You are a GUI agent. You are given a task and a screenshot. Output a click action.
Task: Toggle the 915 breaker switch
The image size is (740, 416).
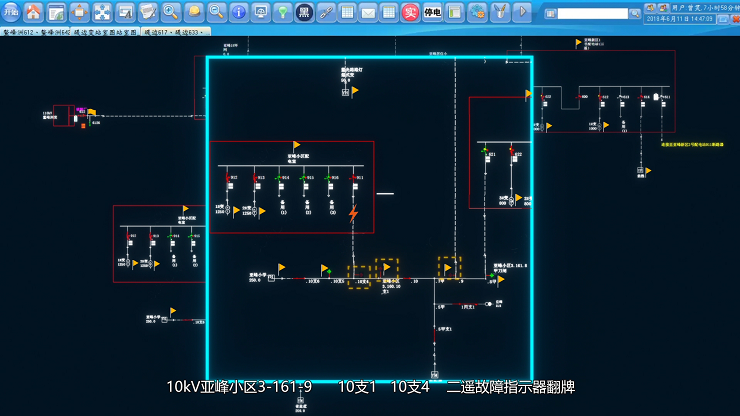pyautogui.click(x=304, y=178)
